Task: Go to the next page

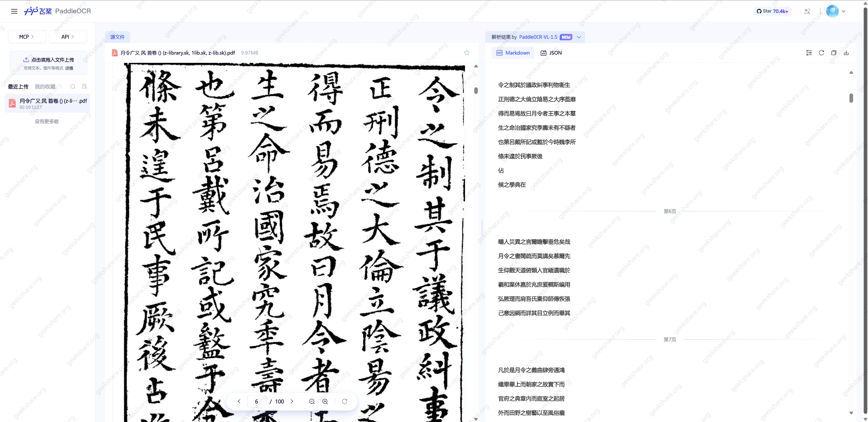Action: pyautogui.click(x=292, y=401)
